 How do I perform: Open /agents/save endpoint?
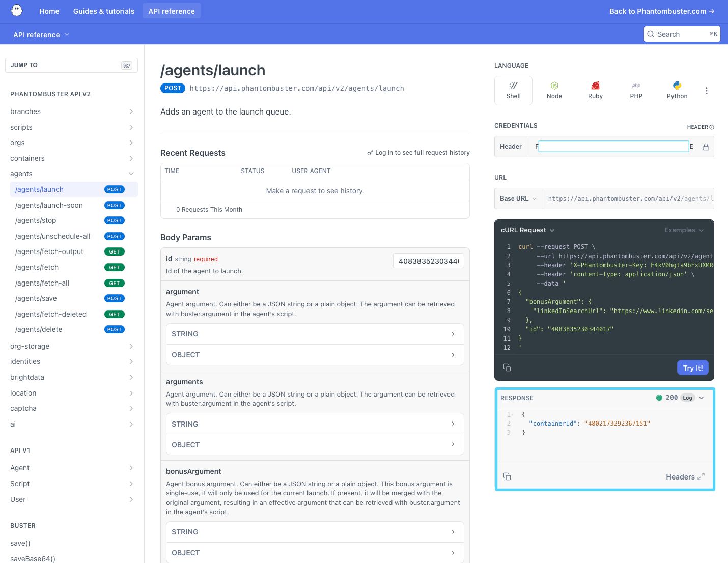point(74,298)
